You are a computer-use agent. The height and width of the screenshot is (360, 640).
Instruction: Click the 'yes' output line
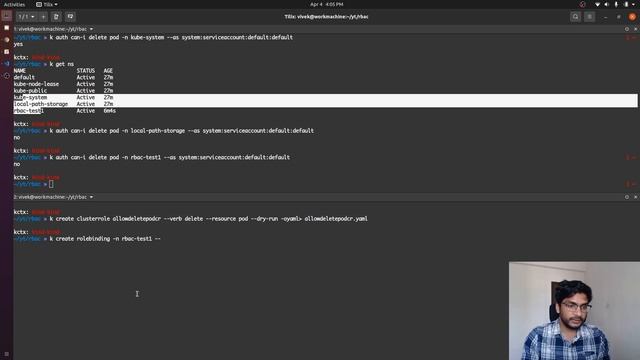(18, 44)
